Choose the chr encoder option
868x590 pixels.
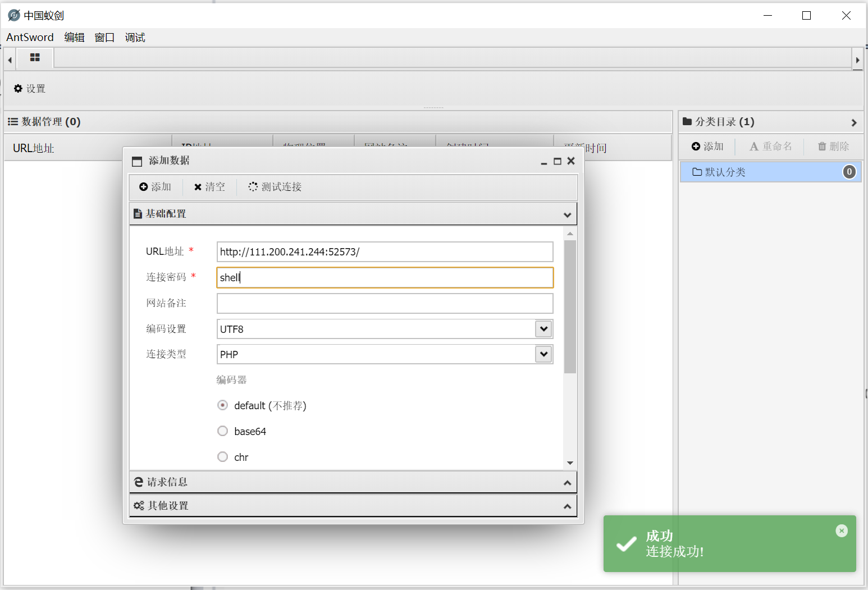[x=222, y=456]
